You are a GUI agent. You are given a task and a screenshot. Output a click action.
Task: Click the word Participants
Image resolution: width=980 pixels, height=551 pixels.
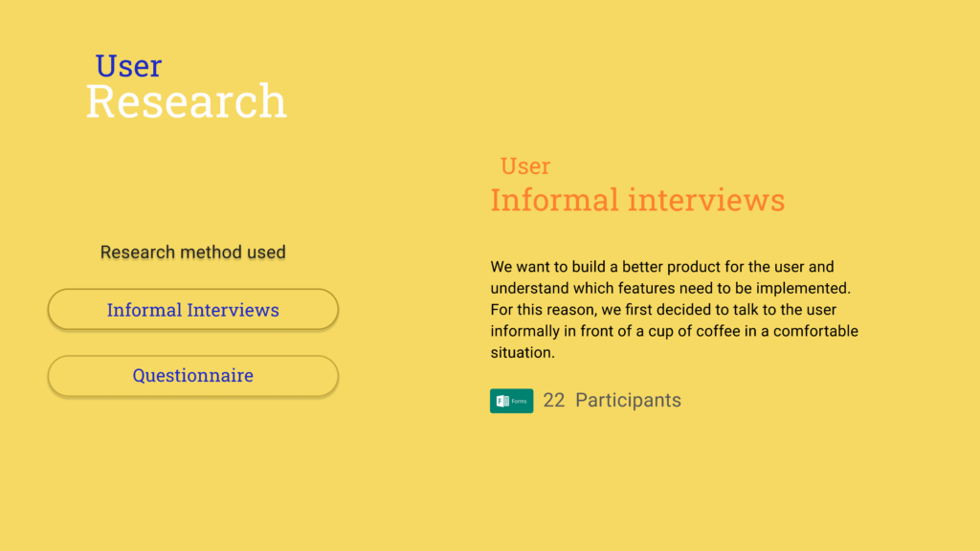[628, 400]
